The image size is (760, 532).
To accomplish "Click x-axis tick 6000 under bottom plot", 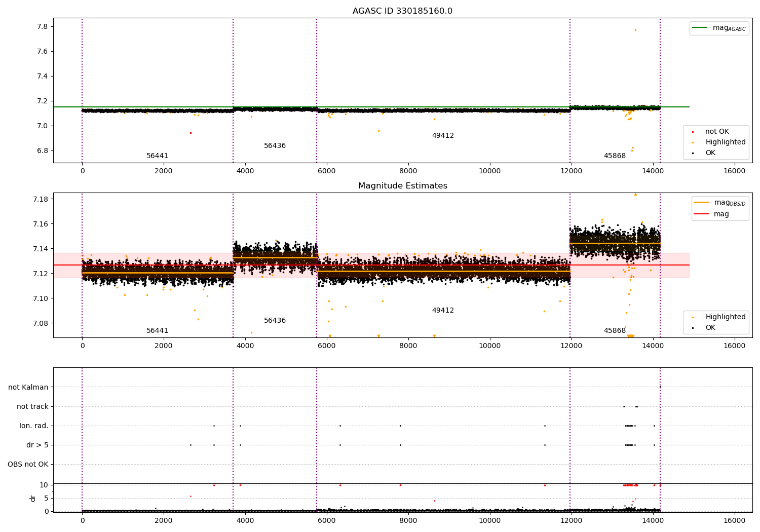I will pyautogui.click(x=327, y=520).
